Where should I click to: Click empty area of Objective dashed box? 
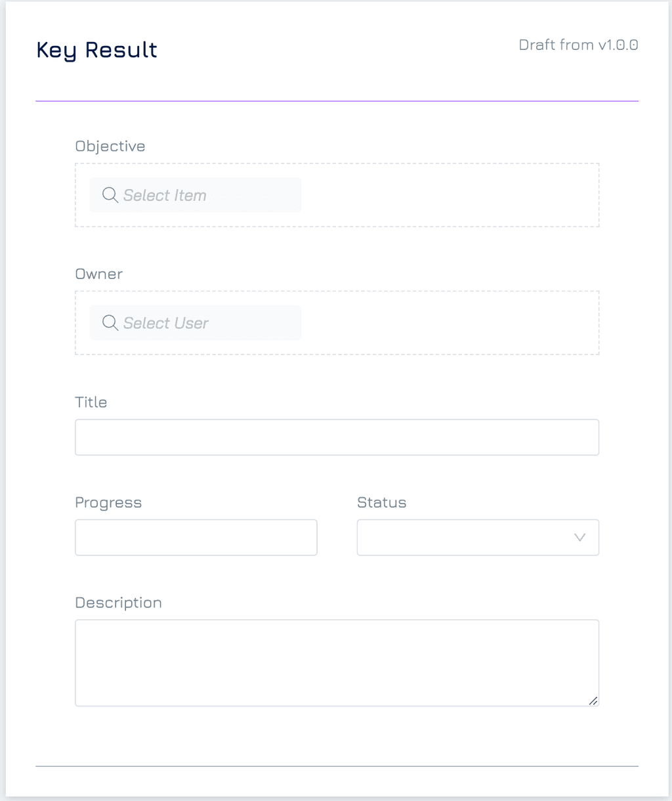(x=450, y=195)
